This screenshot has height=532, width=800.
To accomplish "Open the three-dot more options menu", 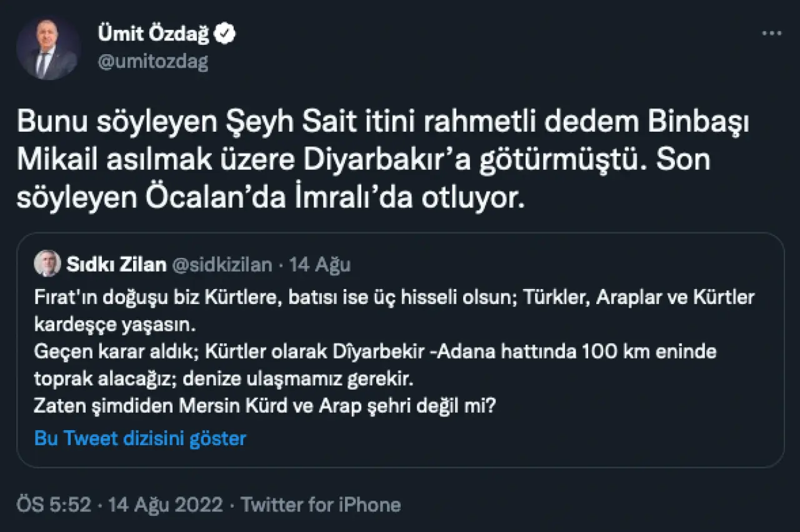I will pyautogui.click(x=771, y=34).
